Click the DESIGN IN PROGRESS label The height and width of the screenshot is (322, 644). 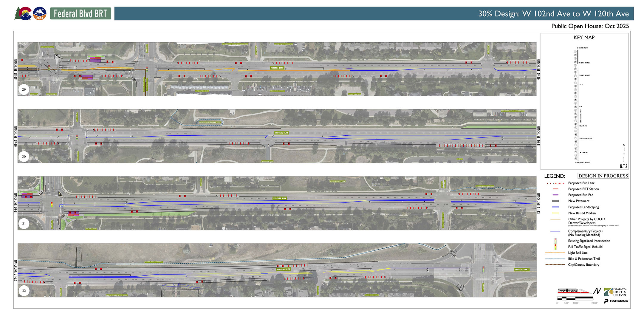tap(603, 176)
